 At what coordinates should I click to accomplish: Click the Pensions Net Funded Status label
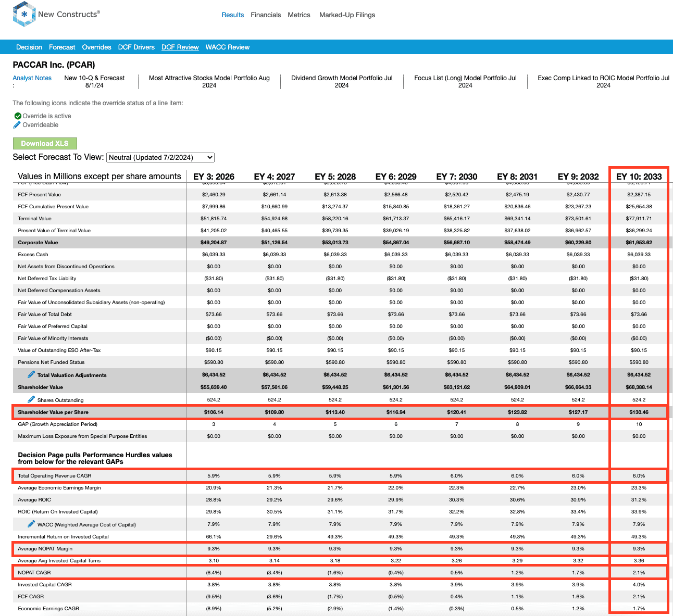pos(51,362)
